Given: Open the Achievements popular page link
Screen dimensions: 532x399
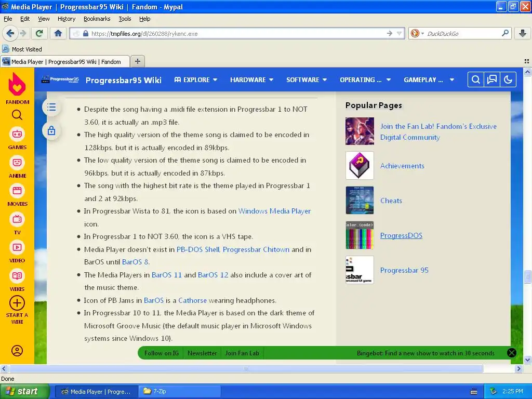Looking at the screenshot, I should tap(402, 166).
